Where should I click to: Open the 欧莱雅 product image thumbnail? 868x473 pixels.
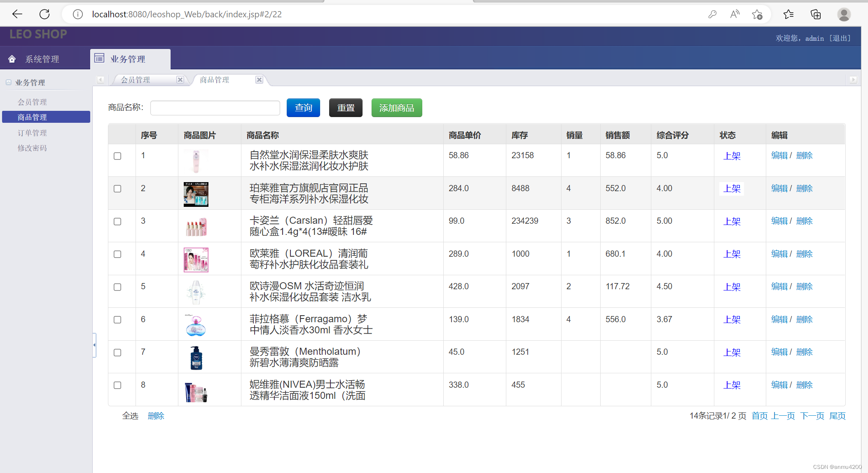(x=196, y=260)
